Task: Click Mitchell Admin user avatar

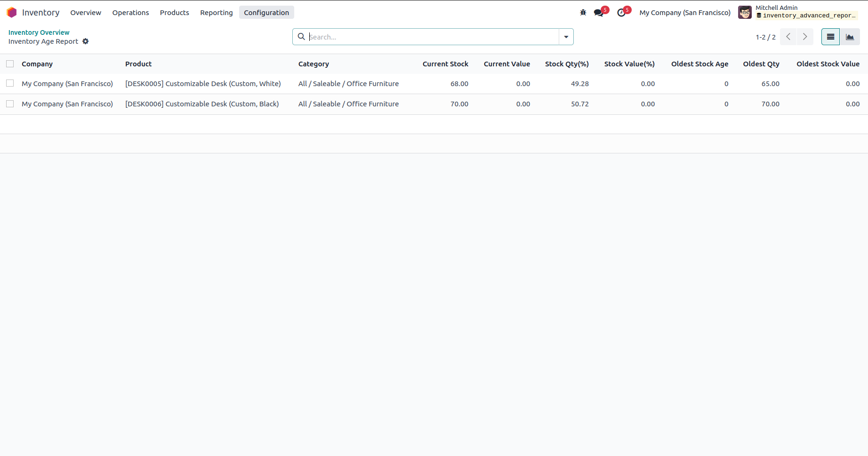Action: click(x=745, y=13)
